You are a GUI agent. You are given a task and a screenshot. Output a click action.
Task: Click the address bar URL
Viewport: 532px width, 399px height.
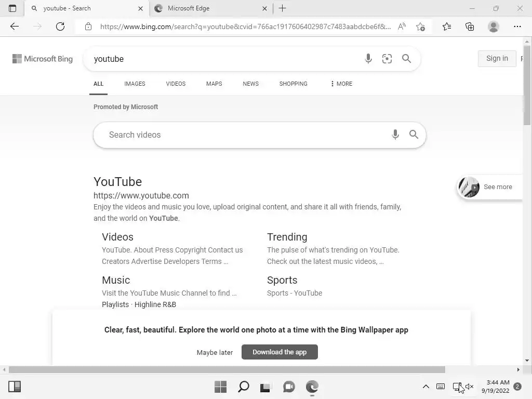click(245, 26)
